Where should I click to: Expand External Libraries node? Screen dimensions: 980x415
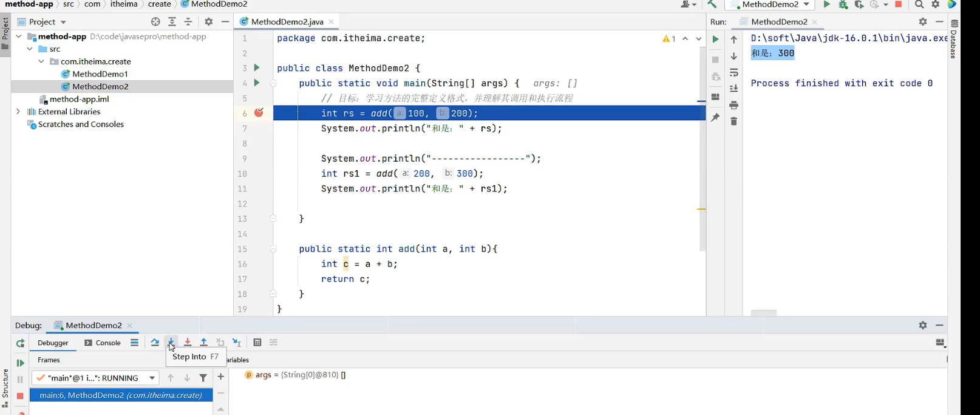(18, 112)
